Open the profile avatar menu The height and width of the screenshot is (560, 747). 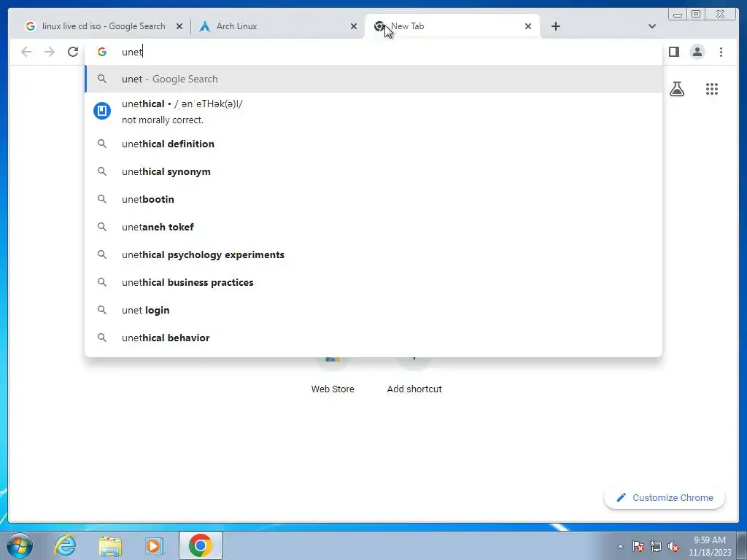point(697,52)
